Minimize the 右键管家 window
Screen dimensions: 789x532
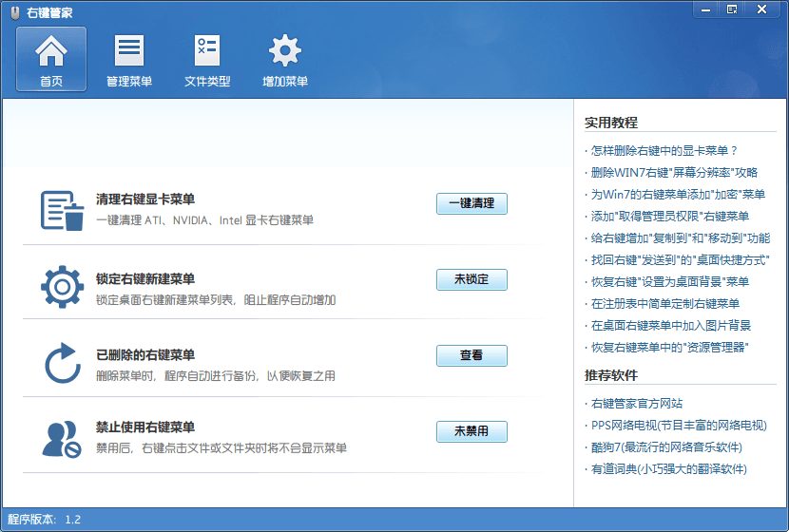pyautogui.click(x=706, y=9)
